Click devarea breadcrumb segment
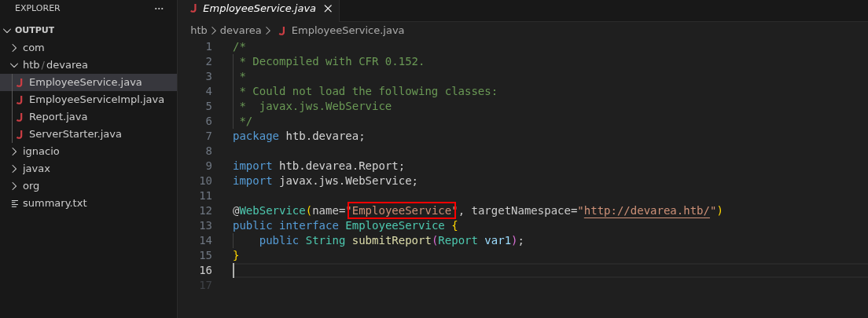Viewport: 868px width, 318px height. pos(241,31)
